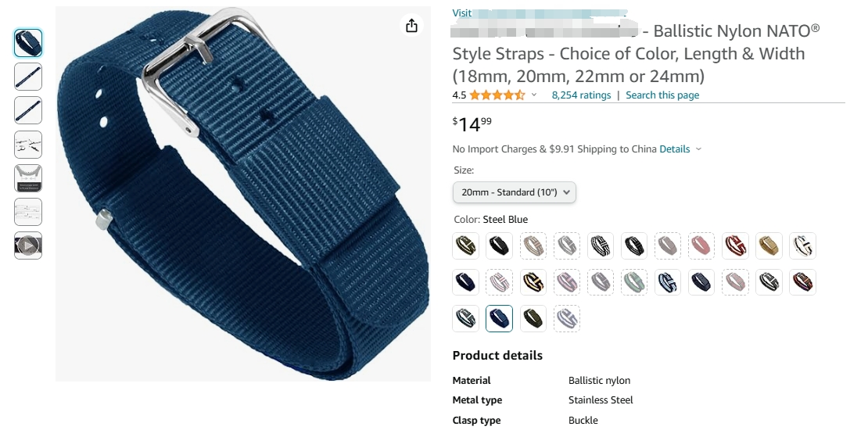
Task: Select the first thumbnail of blue strap
Action: (27, 43)
